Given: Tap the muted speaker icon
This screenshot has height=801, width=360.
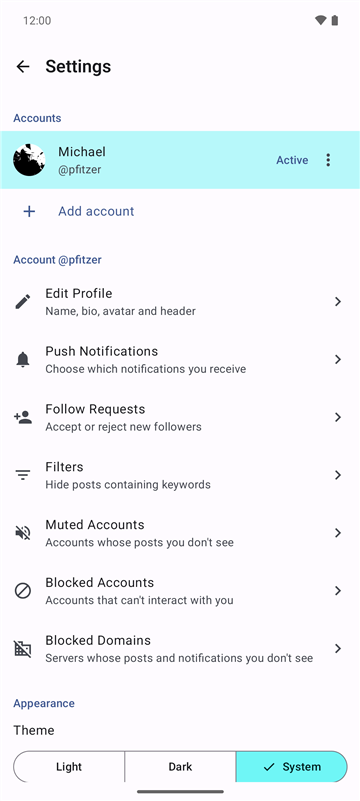Looking at the screenshot, I should (x=22, y=533).
